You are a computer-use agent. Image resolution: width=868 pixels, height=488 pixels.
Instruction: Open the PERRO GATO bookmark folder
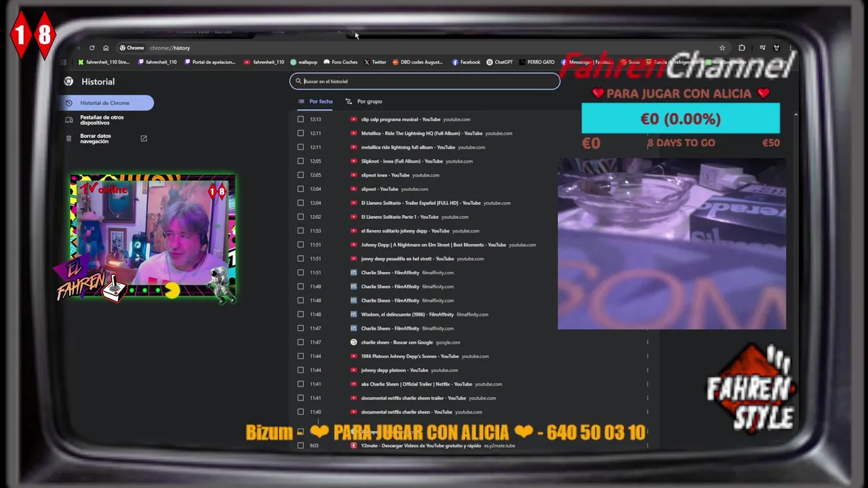[x=537, y=62]
